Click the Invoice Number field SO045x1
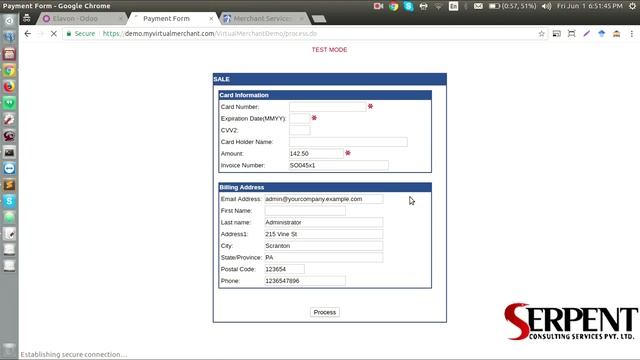 pos(339,165)
